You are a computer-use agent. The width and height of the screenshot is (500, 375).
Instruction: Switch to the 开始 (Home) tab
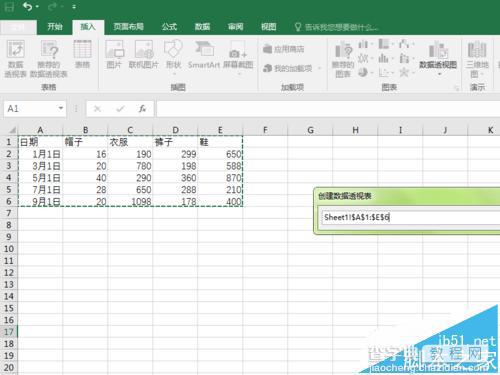(x=55, y=27)
